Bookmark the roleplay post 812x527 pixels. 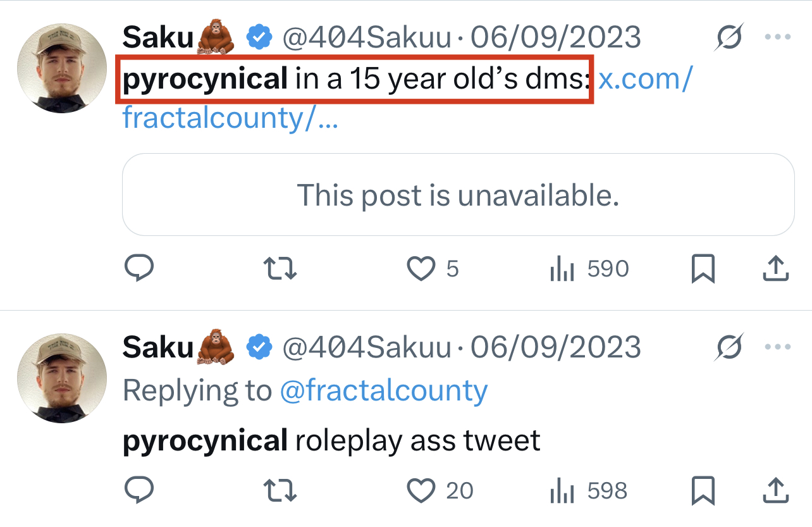(703, 490)
